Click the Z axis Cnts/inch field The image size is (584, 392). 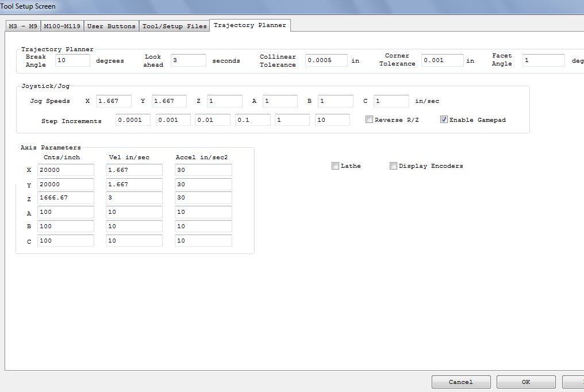[66, 198]
